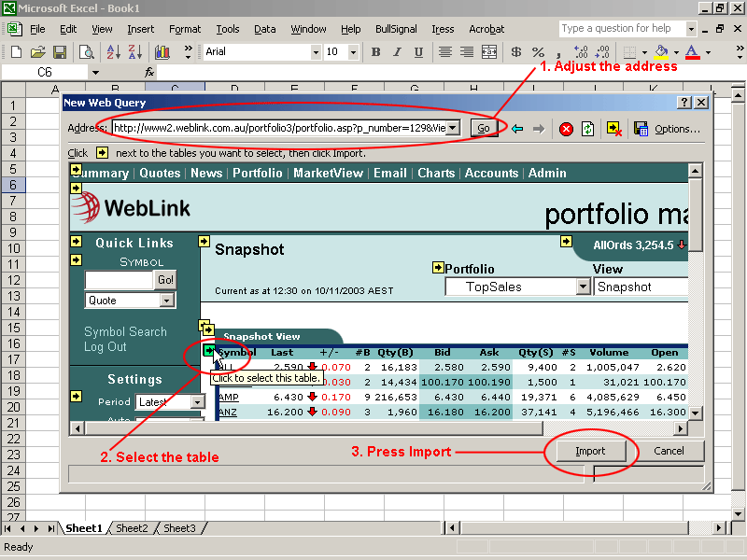747x560 pixels.
Task: Toggle table selection arrow beside Quick Links
Action: [76, 242]
